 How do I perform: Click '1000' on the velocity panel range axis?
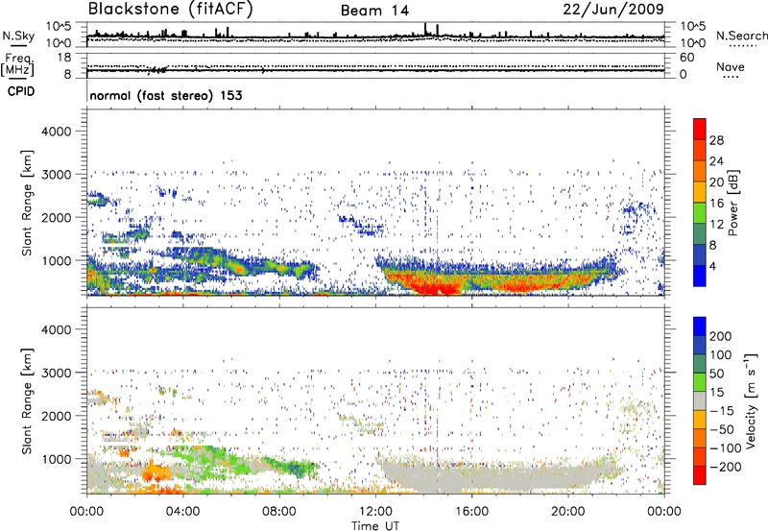coord(56,459)
